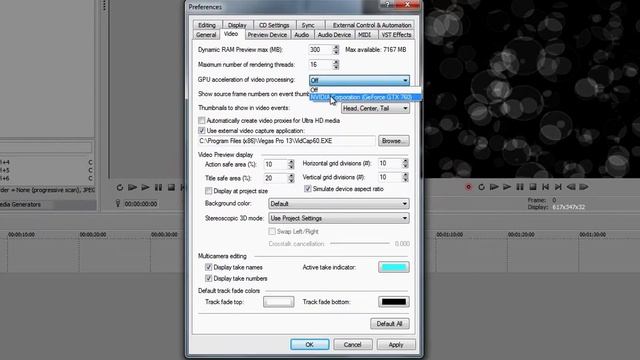
Task: Open the Stereoscopic 3D mode dropdown
Action: (x=339, y=218)
